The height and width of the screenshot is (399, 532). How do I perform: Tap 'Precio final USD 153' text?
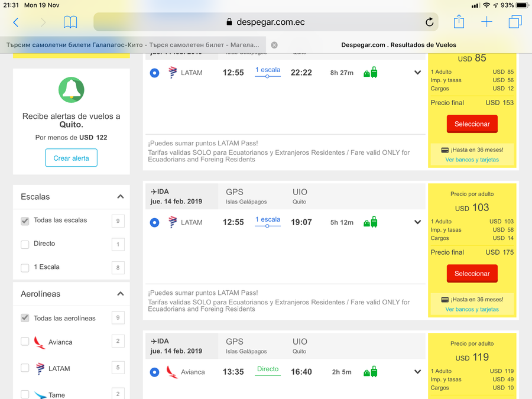coord(472,102)
